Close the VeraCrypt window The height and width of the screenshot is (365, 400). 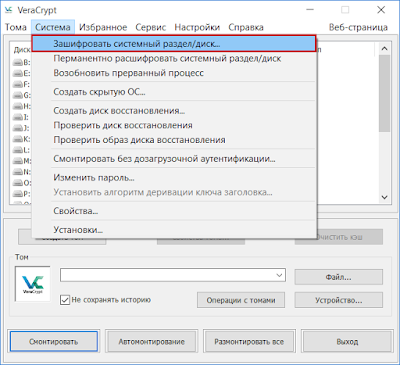[381, 10]
